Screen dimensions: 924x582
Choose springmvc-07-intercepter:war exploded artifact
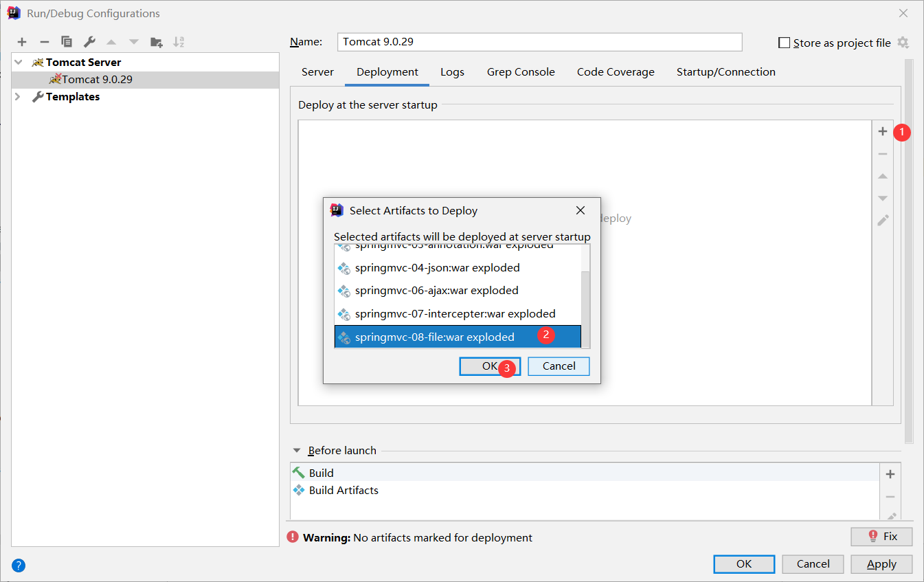pos(458,314)
